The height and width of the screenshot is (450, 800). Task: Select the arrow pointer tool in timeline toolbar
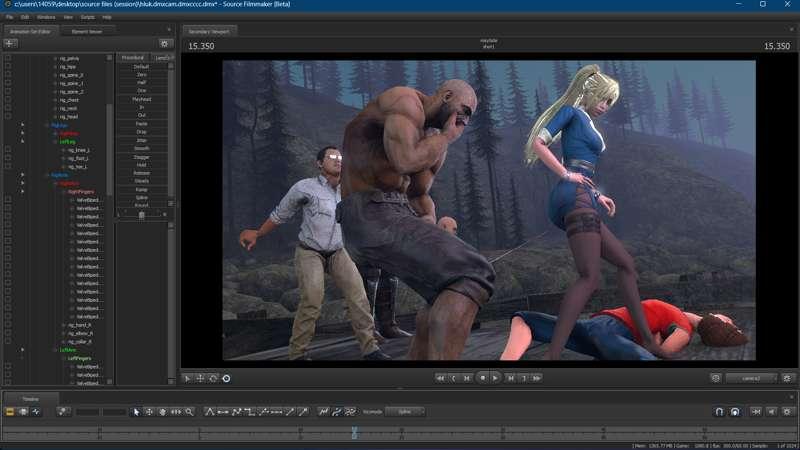136,411
